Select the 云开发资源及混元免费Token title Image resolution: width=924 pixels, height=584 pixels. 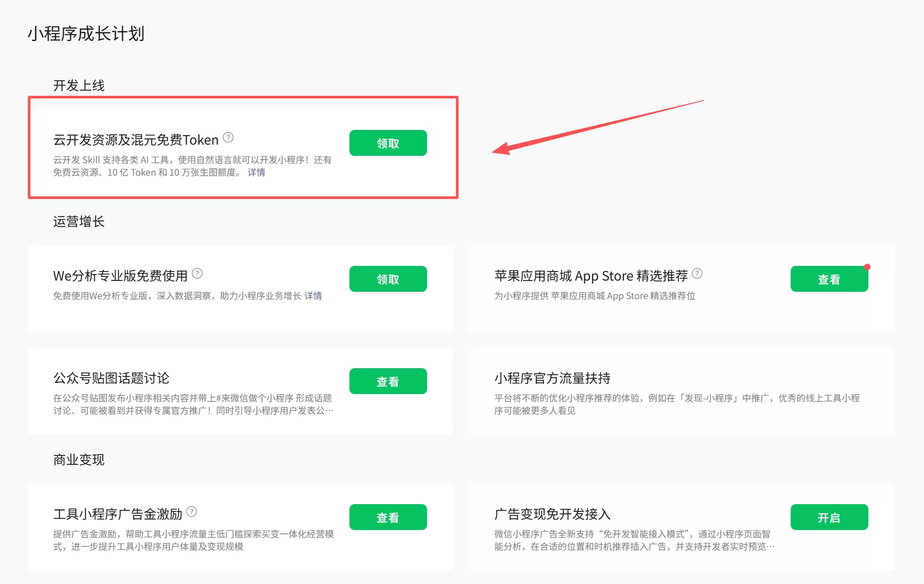[x=136, y=140]
